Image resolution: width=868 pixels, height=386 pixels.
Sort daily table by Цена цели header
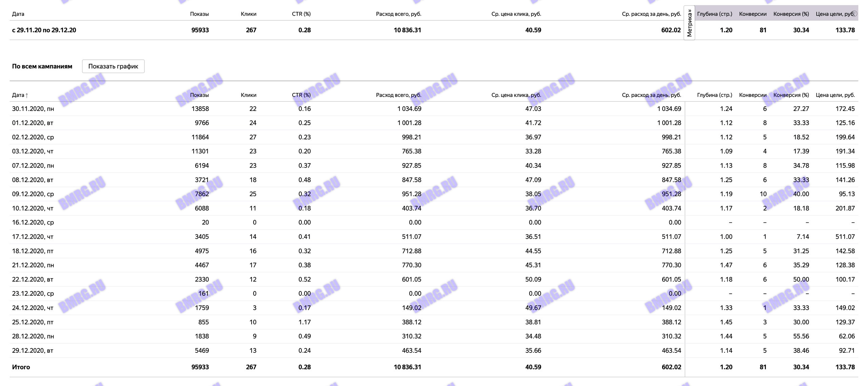[835, 95]
